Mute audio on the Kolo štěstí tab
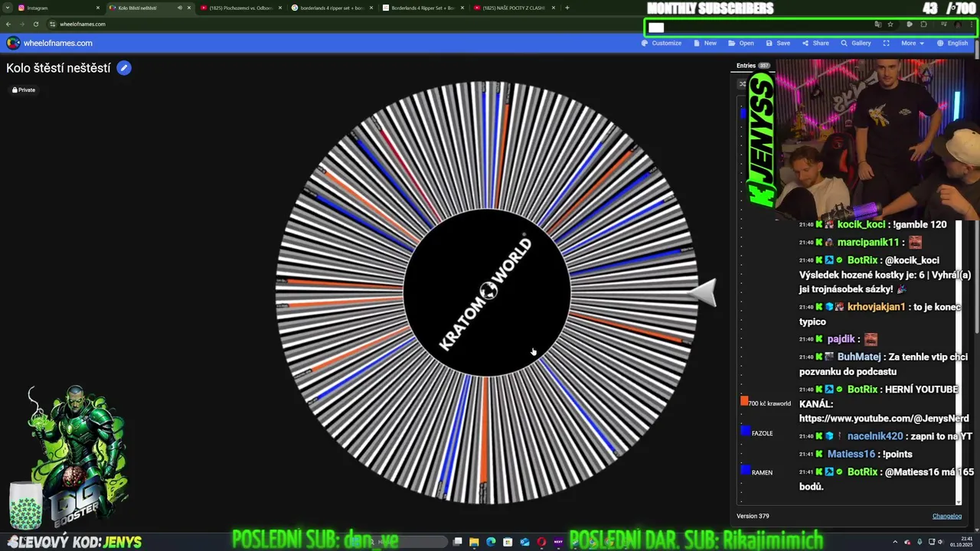 click(x=180, y=8)
